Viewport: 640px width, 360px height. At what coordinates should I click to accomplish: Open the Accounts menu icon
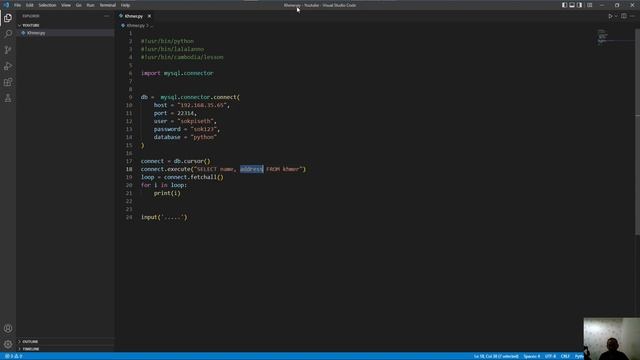pyautogui.click(x=8, y=329)
